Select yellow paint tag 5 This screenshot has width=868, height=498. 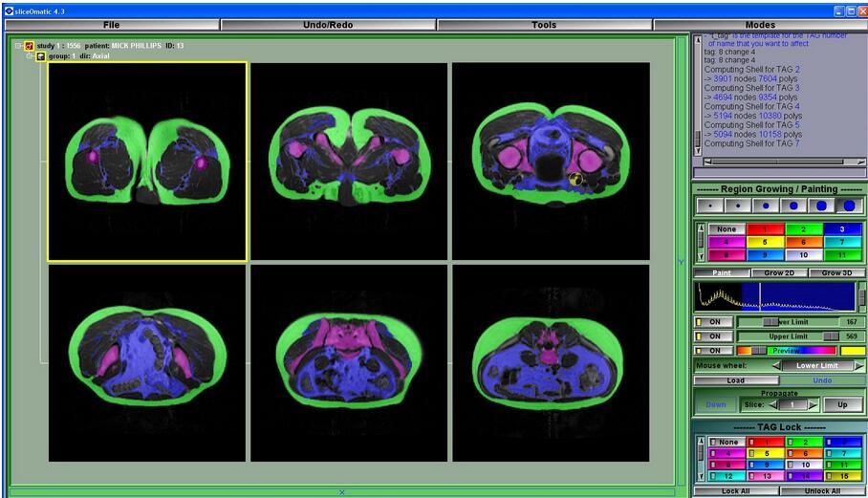click(765, 243)
